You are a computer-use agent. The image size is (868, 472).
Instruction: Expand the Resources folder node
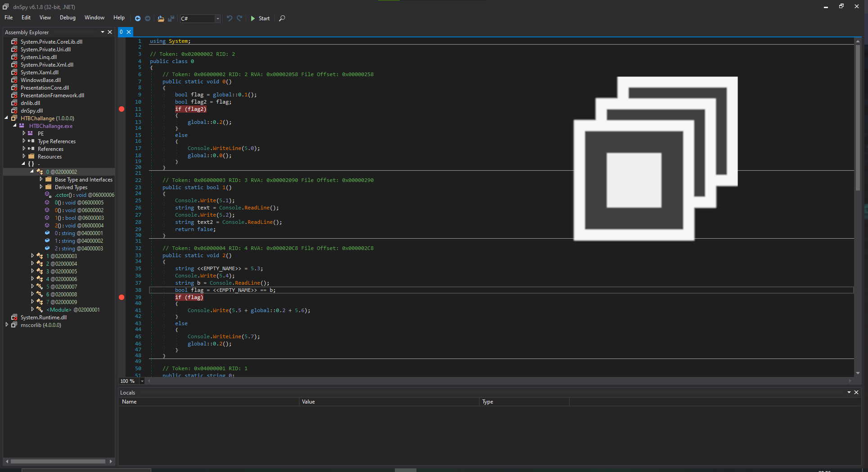24,156
